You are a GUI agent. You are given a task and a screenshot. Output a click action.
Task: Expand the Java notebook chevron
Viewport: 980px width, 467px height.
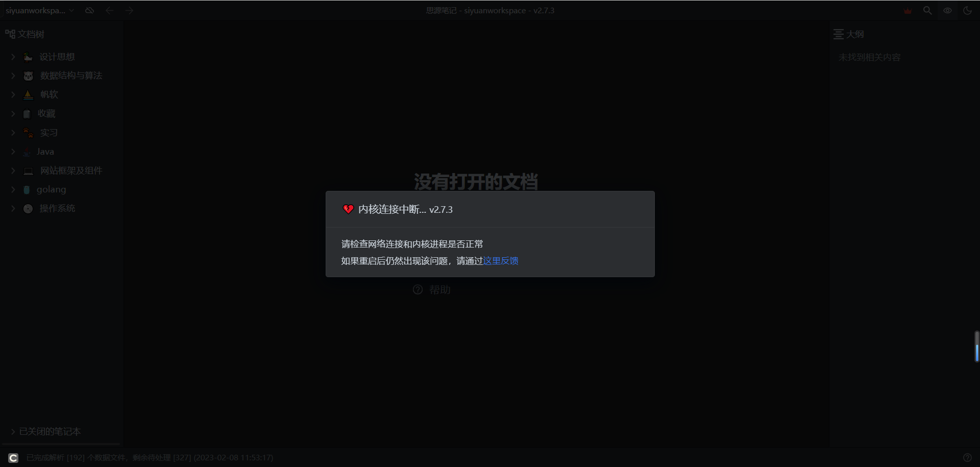coord(13,152)
